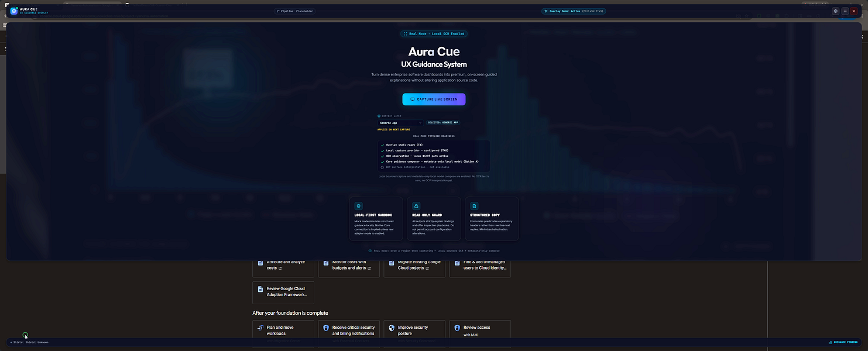Open the Generic App context dropdown
This screenshot has width=868, height=351.
[x=400, y=123]
